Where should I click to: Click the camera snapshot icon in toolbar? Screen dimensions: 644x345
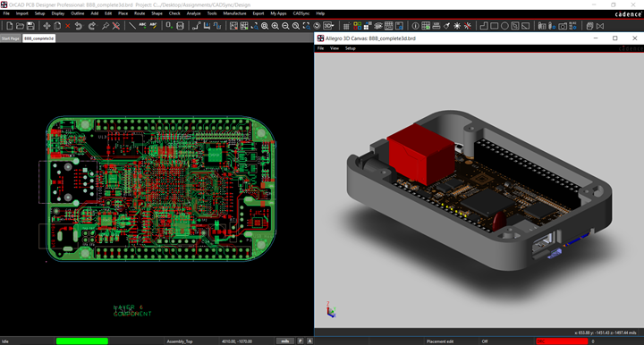[x=563, y=26]
